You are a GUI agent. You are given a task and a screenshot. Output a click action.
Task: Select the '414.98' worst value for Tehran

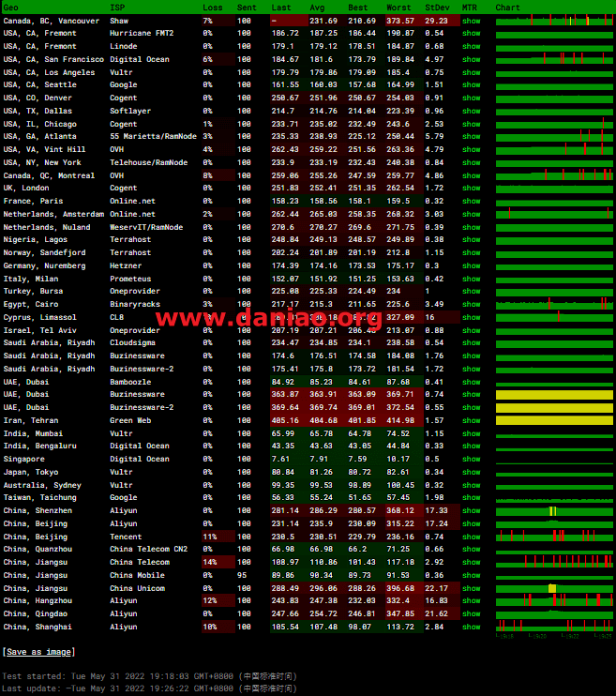(x=400, y=420)
